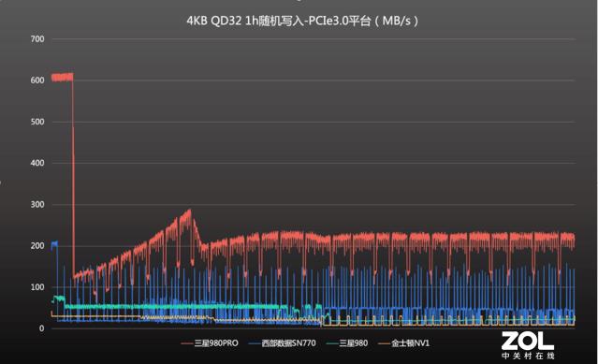Click the 500 y-axis label
598x364 pixels.
pyautogui.click(x=37, y=122)
